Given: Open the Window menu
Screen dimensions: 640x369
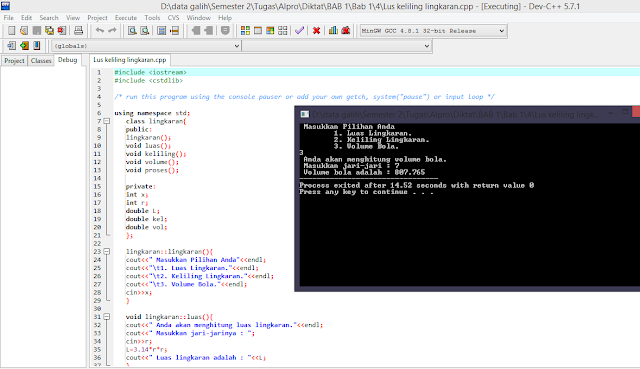Looking at the screenshot, I should [x=199, y=18].
